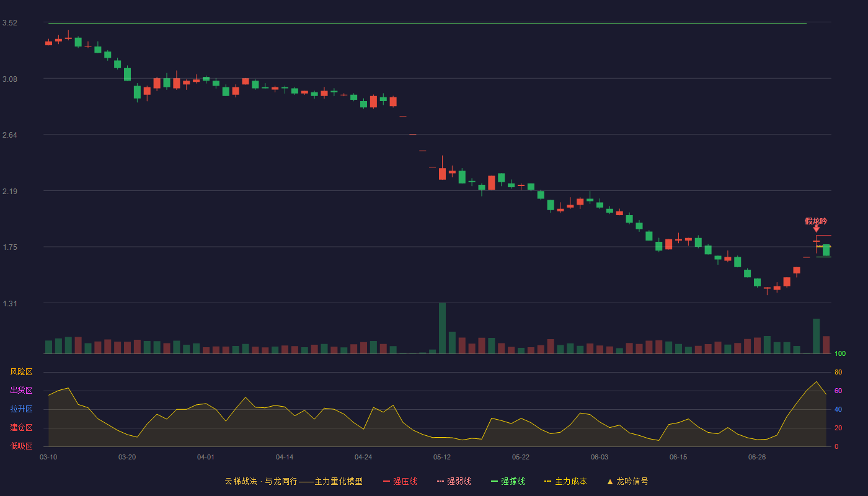Toggle the 强撑线 legend series
Image resolution: width=868 pixels, height=496 pixels.
(x=508, y=481)
